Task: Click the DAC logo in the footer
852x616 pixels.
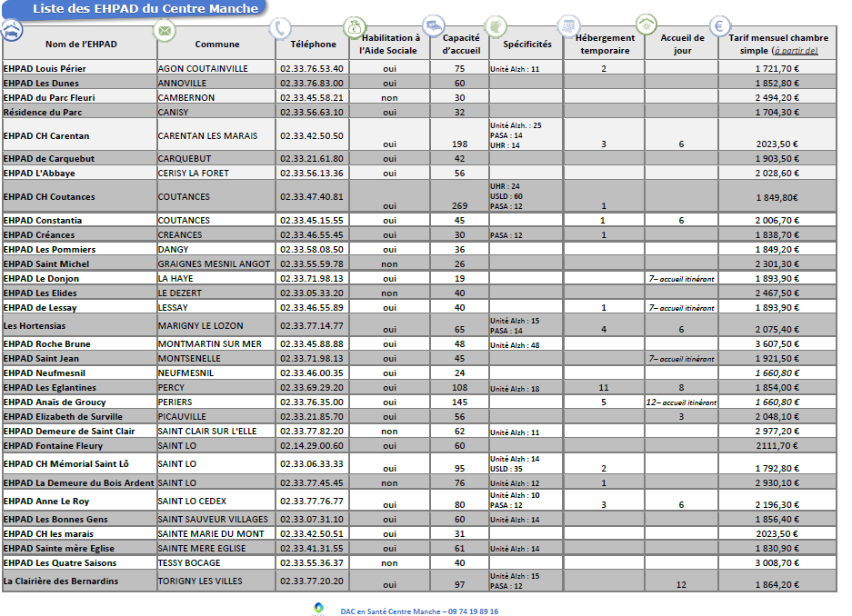Action: [x=318, y=609]
